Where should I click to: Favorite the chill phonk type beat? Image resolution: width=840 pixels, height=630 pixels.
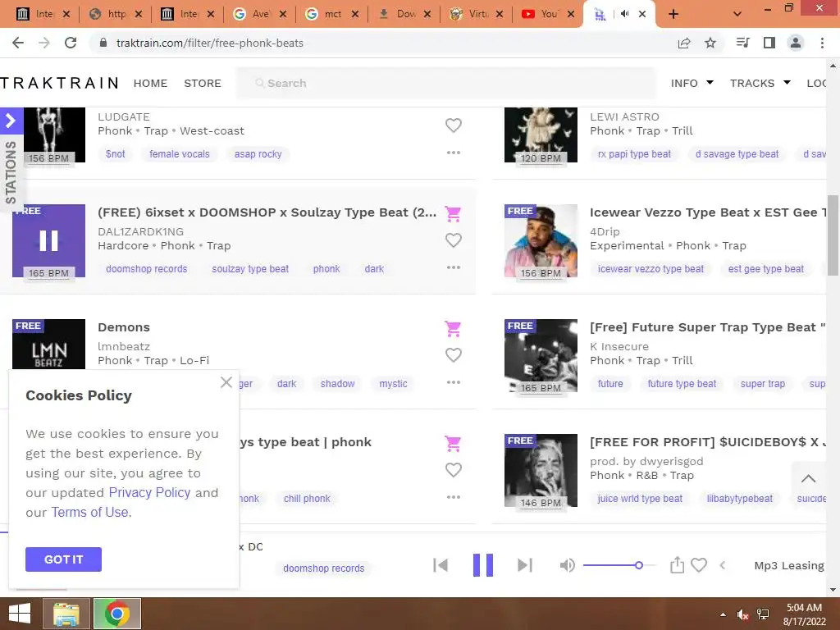[453, 470]
